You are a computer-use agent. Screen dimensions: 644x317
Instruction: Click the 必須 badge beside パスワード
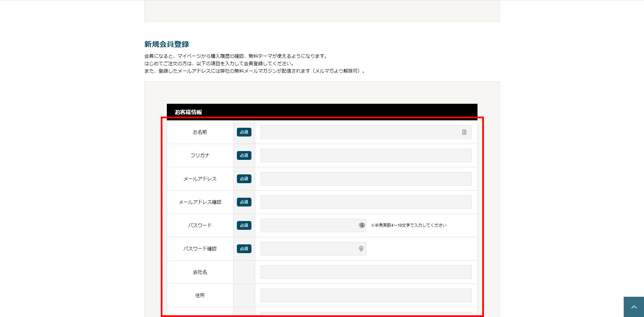point(244,225)
